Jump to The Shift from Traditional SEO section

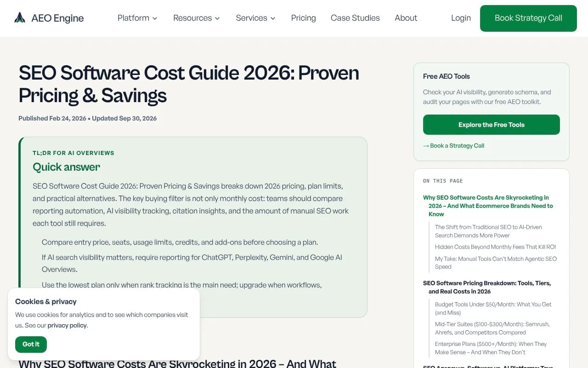(488, 231)
